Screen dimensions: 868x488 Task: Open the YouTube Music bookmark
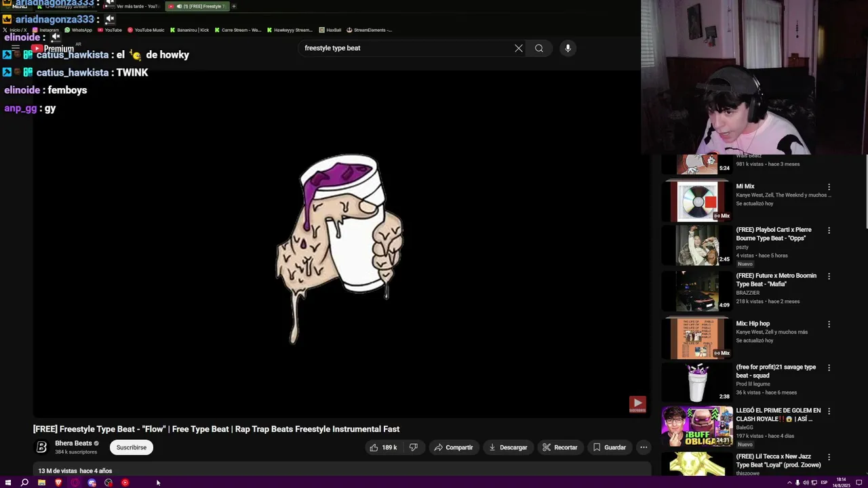[x=146, y=30]
